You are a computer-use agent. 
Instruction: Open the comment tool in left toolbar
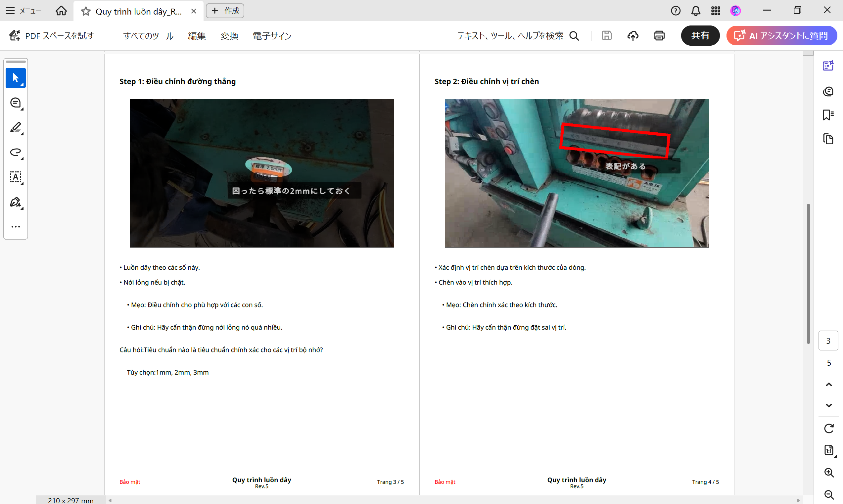pyautogui.click(x=16, y=103)
